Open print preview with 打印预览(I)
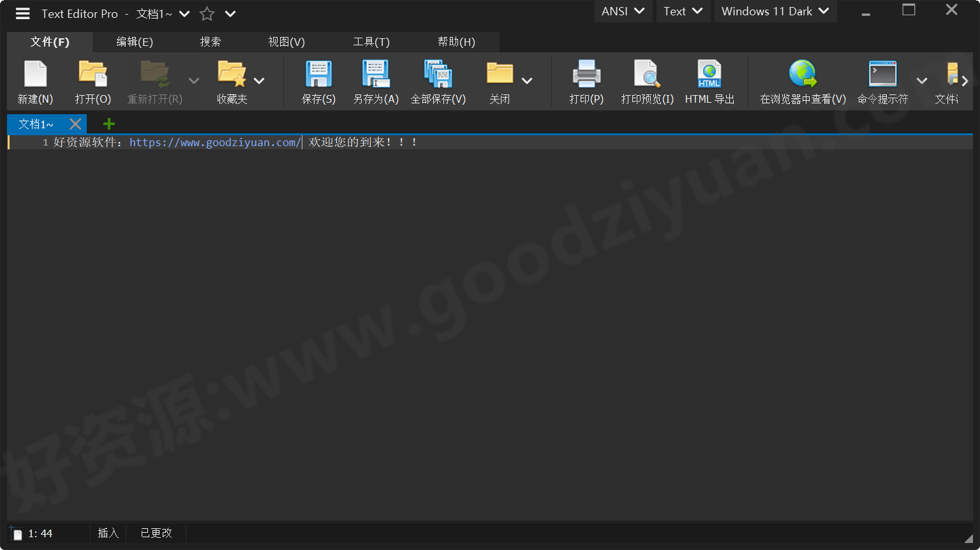Viewport: 980px width, 550px height. 646,81
